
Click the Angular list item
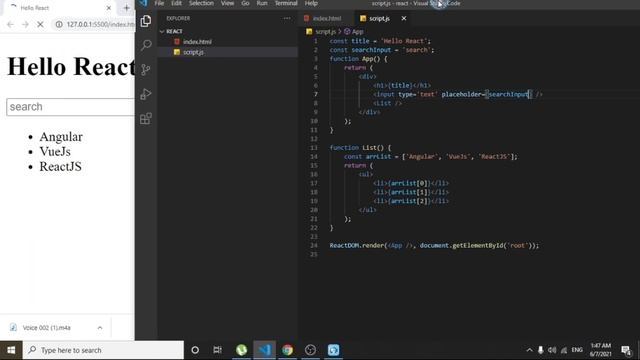[61, 137]
